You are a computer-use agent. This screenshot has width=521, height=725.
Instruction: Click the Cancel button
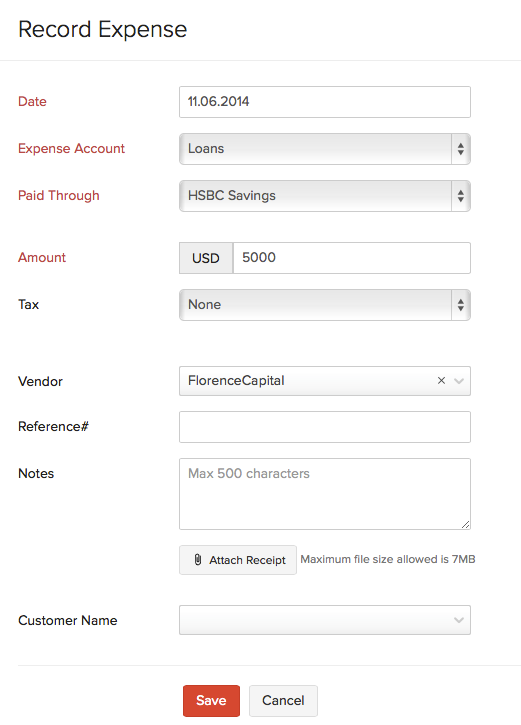(x=283, y=700)
